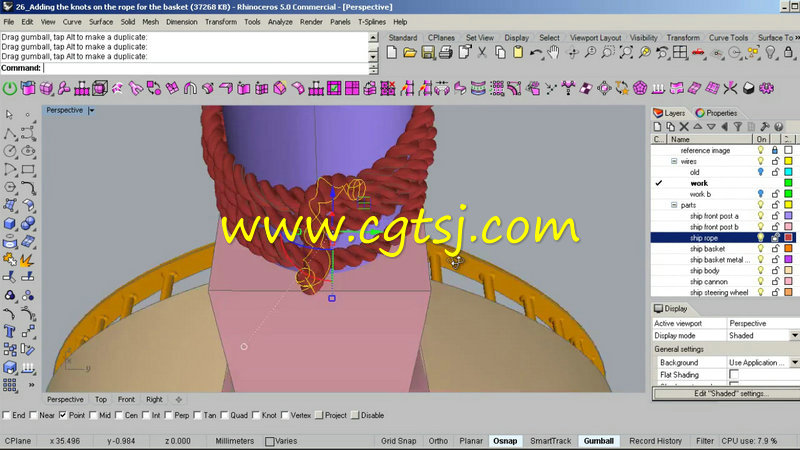
Task: Enable the Near osnap checkbox
Action: point(34,415)
